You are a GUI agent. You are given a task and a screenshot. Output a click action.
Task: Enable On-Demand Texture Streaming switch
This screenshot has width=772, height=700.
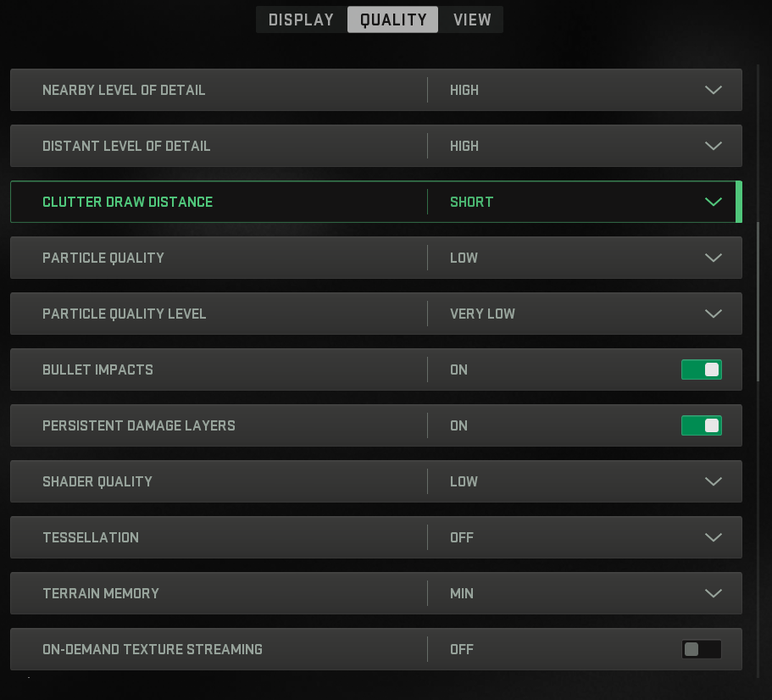pyautogui.click(x=701, y=649)
